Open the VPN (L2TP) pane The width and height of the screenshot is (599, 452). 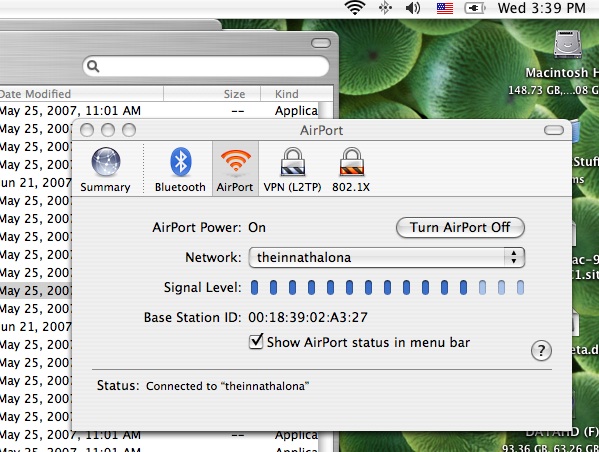[x=292, y=169]
